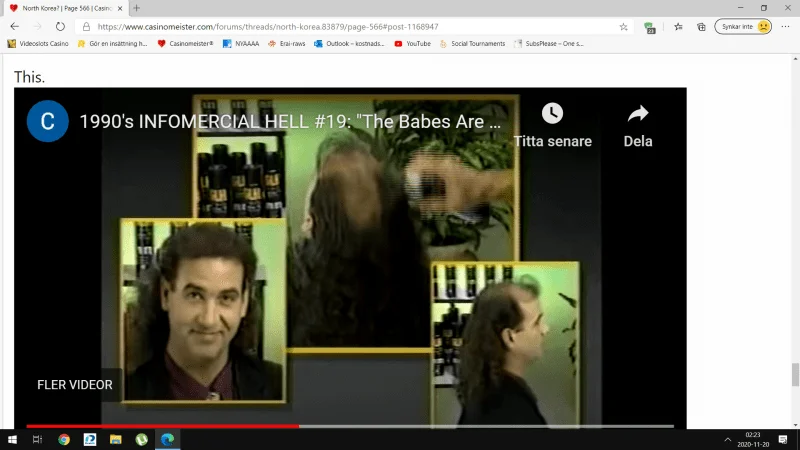The image size is (800, 450).
Task: Open the Windows Start menu
Action: coord(12,439)
